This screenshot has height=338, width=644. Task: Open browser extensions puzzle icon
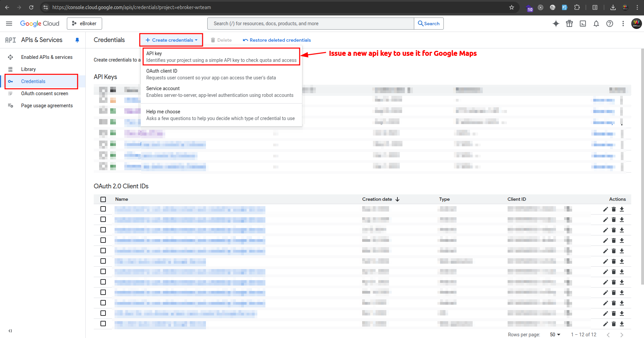click(x=577, y=7)
